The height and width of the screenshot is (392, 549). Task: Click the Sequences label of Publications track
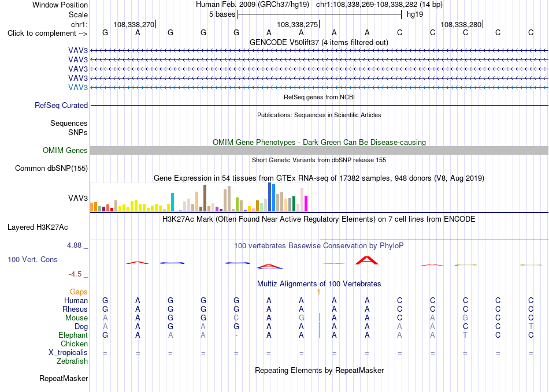pos(69,123)
